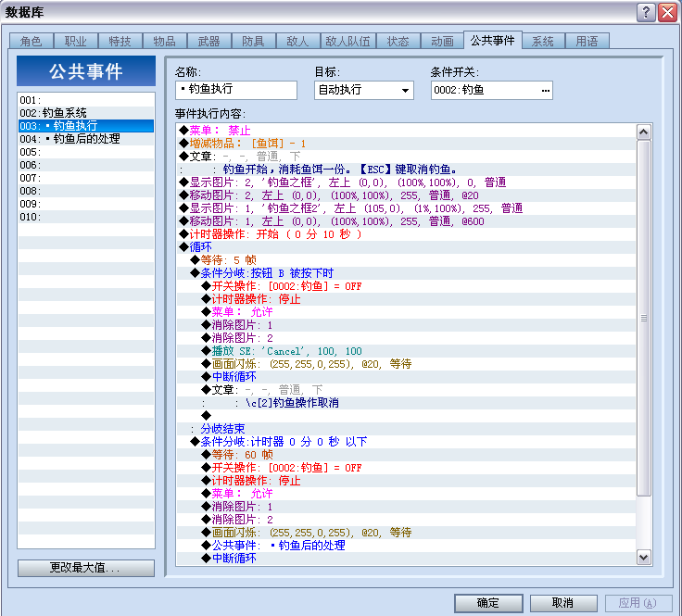Select 计时器操作: 开始 0分10秒 line
The width and height of the screenshot is (682, 616).
point(406,234)
